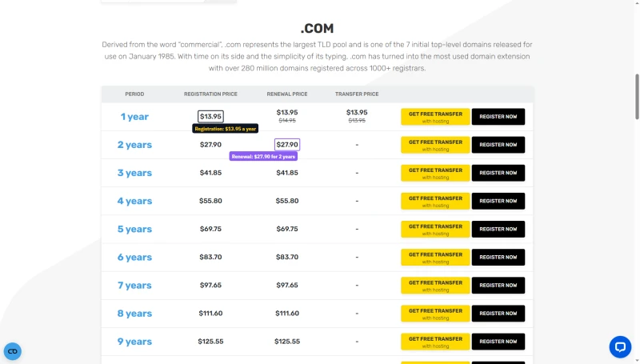Click the boxed $13.95 registration price
The width and height of the screenshot is (640, 364).
click(210, 116)
